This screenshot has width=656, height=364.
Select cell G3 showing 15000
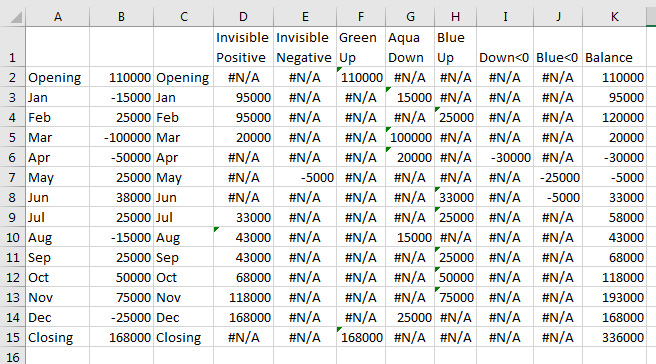410,97
